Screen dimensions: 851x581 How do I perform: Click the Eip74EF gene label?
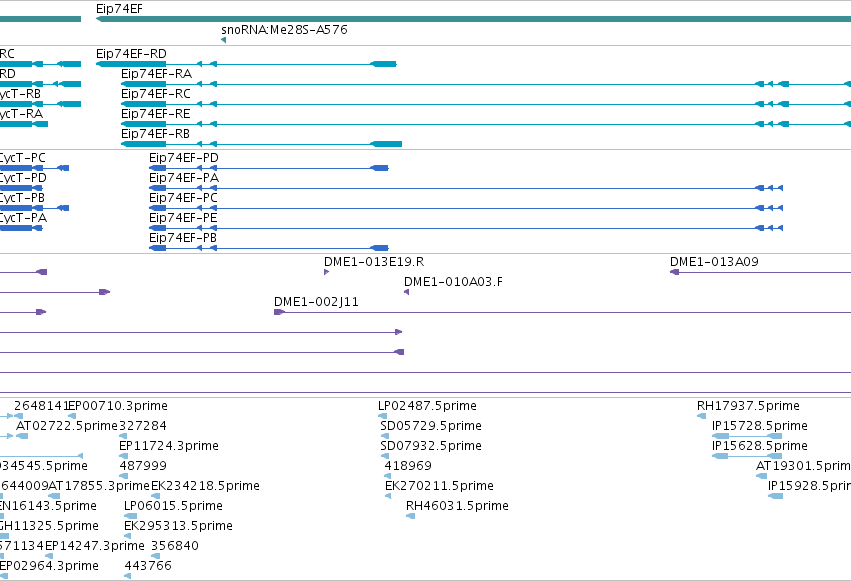119,9
